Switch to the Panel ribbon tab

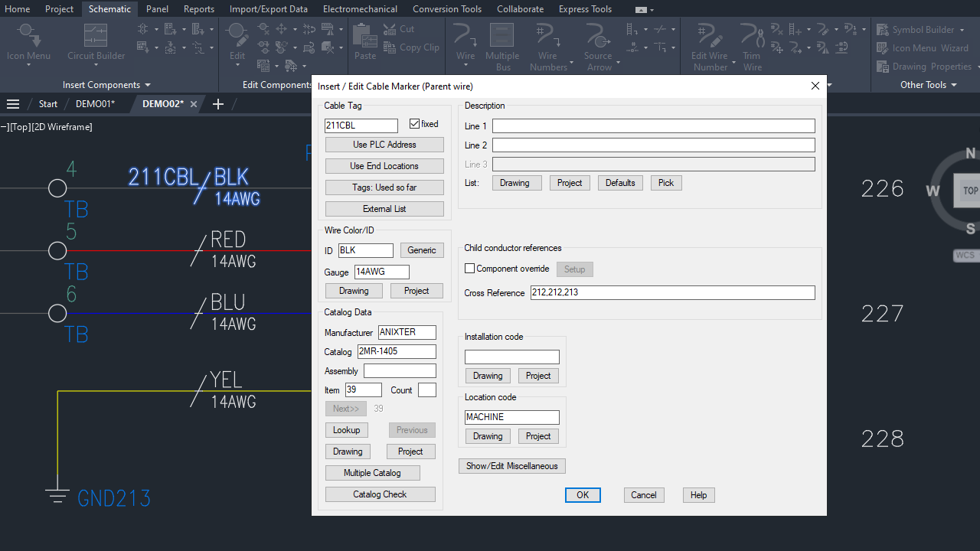pyautogui.click(x=156, y=8)
